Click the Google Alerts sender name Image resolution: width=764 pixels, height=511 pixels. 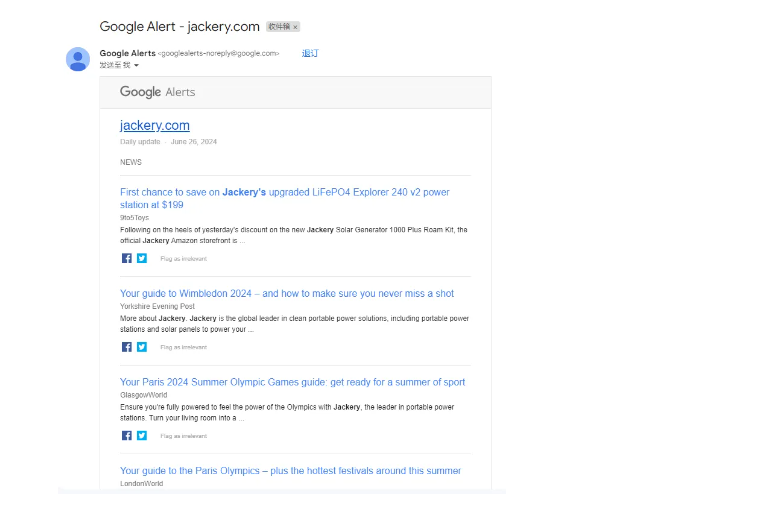[x=127, y=53]
